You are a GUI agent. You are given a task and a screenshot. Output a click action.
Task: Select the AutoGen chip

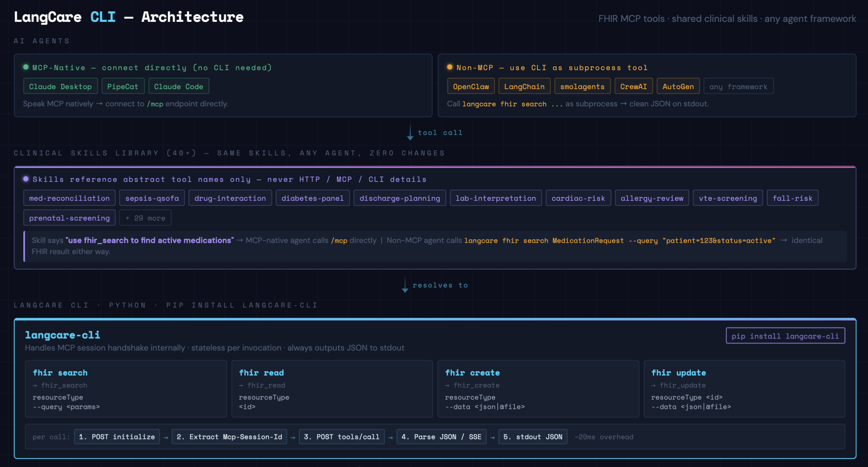click(x=678, y=86)
